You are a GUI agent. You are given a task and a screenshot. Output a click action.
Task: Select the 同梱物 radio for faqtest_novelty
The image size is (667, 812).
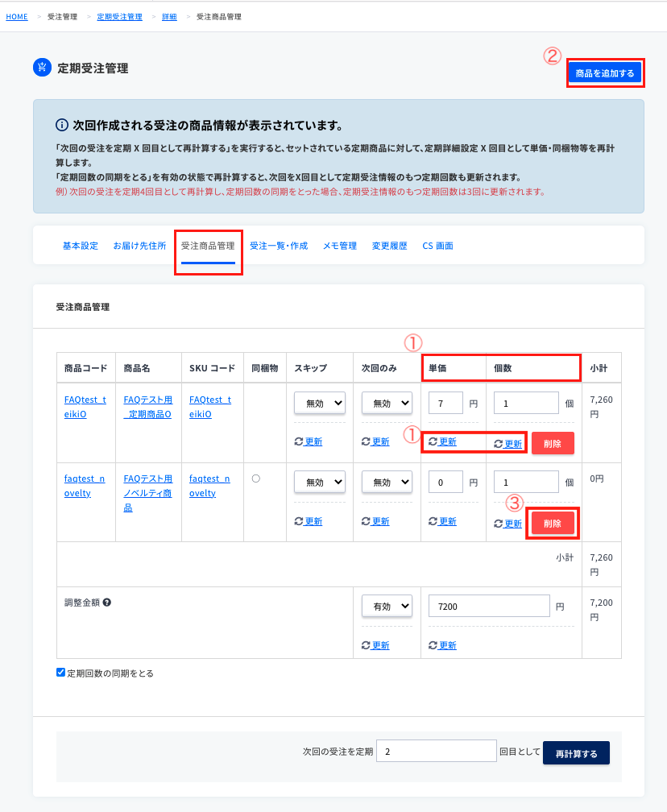click(x=256, y=478)
